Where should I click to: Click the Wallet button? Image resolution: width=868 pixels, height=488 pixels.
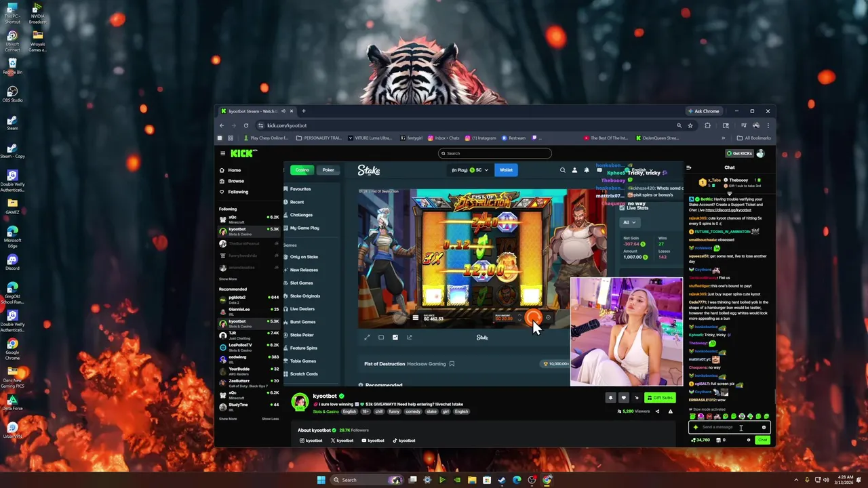(506, 170)
